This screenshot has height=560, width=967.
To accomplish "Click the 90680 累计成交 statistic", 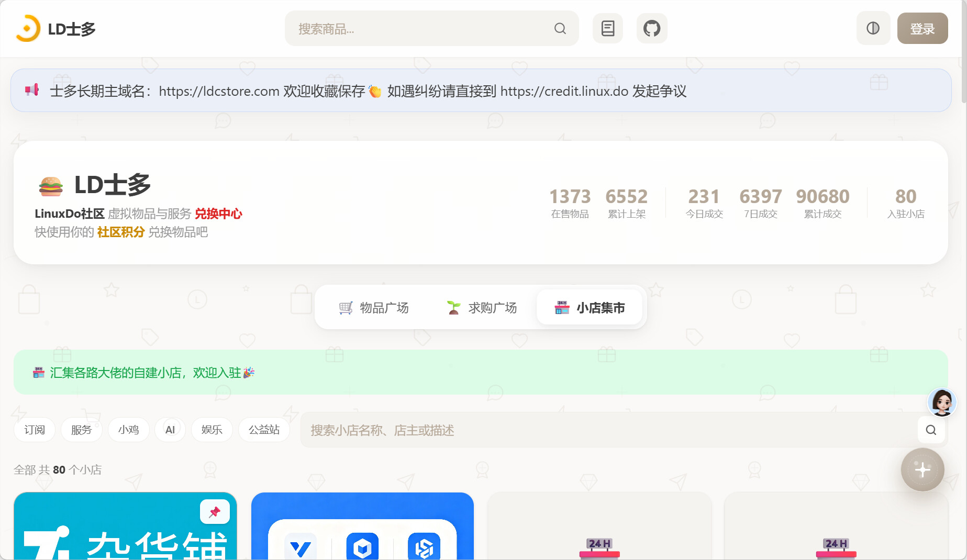I will (822, 203).
